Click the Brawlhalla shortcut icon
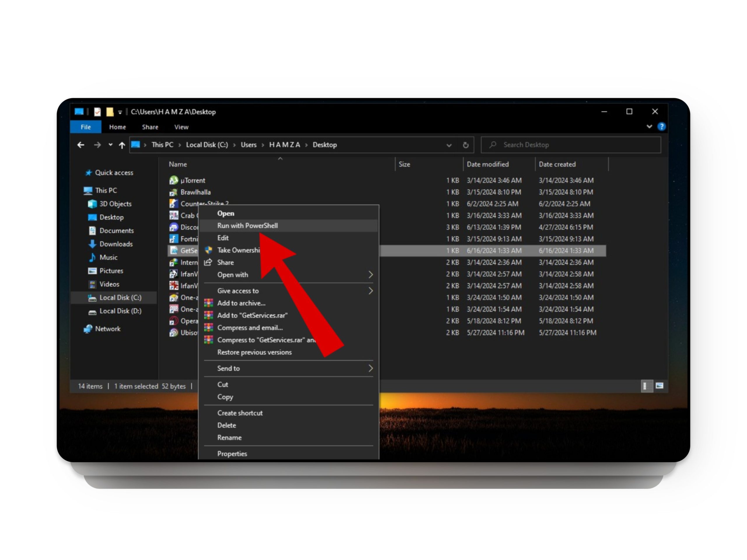Screen dimensions: 747x560 tap(174, 192)
